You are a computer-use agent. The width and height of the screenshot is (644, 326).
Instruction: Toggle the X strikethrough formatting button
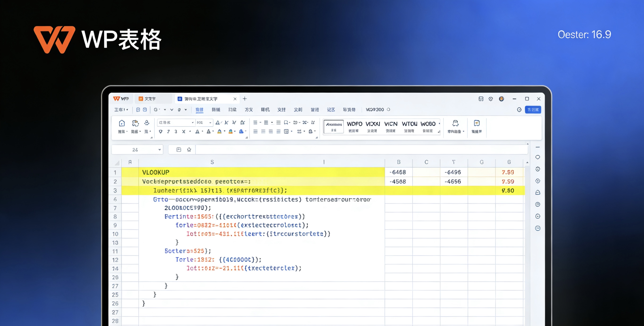pos(184,132)
